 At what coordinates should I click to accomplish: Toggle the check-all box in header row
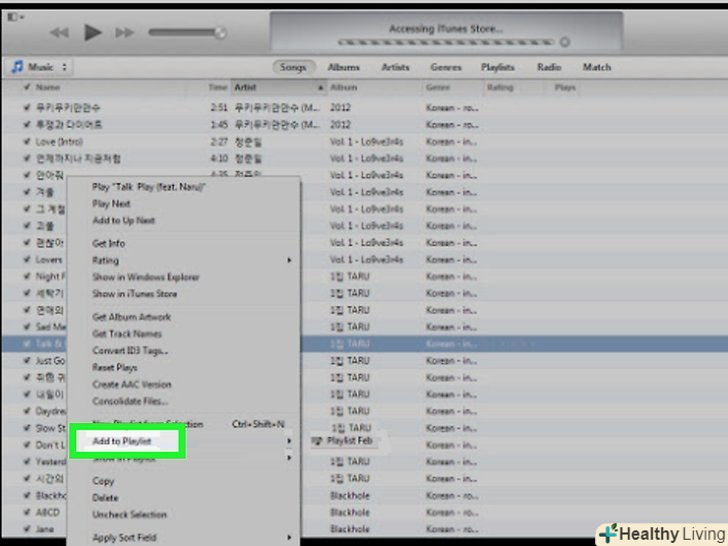coord(27,87)
